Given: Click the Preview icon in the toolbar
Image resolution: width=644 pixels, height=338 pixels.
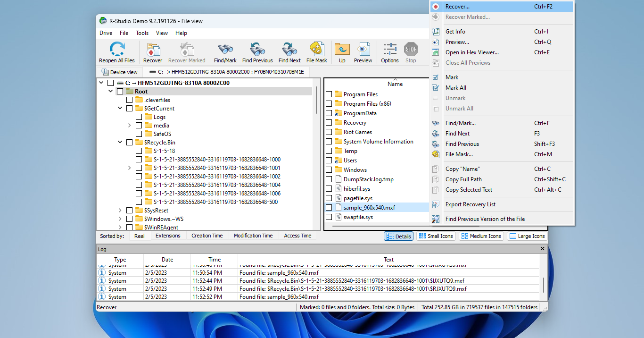Looking at the screenshot, I should (x=363, y=49).
